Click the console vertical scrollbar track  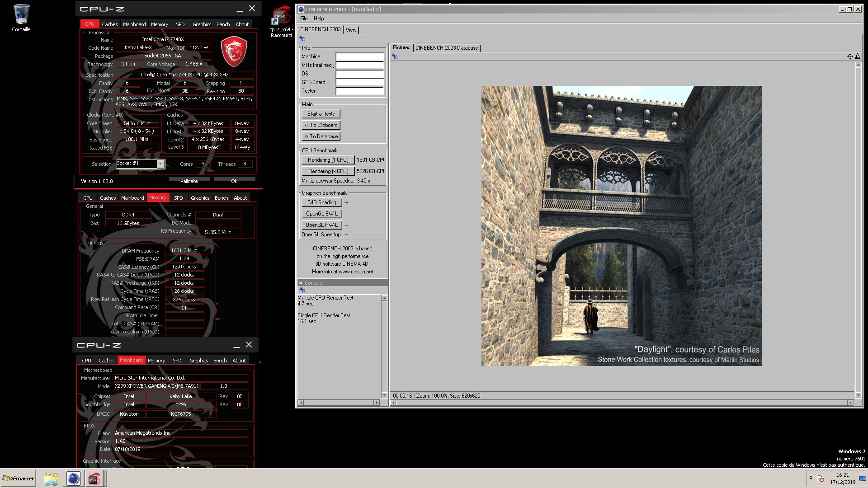pos(384,346)
